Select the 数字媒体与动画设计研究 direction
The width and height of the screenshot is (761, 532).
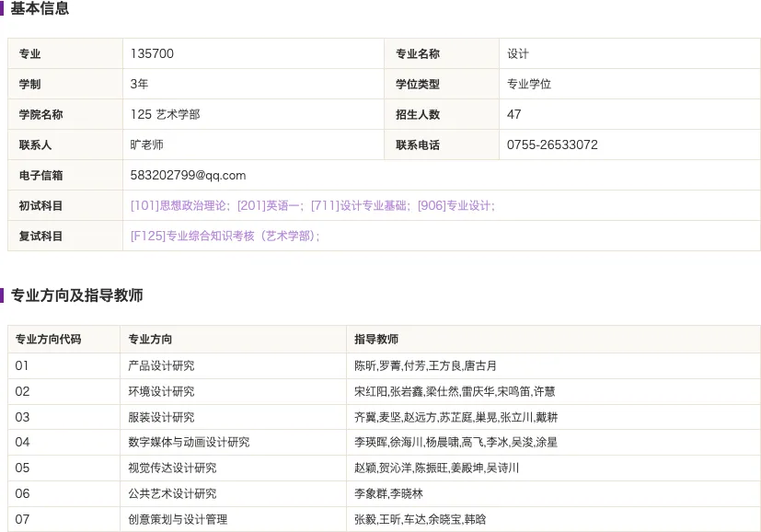(189, 442)
